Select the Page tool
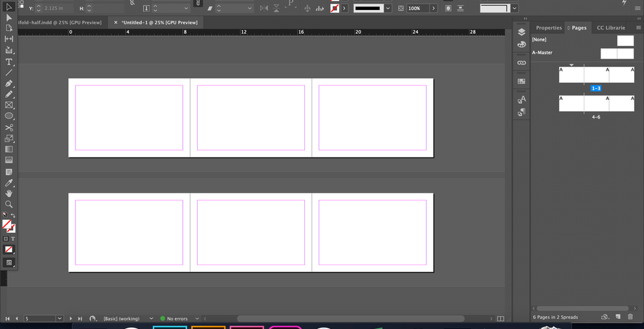This screenshot has height=329, width=644. tap(9, 28)
